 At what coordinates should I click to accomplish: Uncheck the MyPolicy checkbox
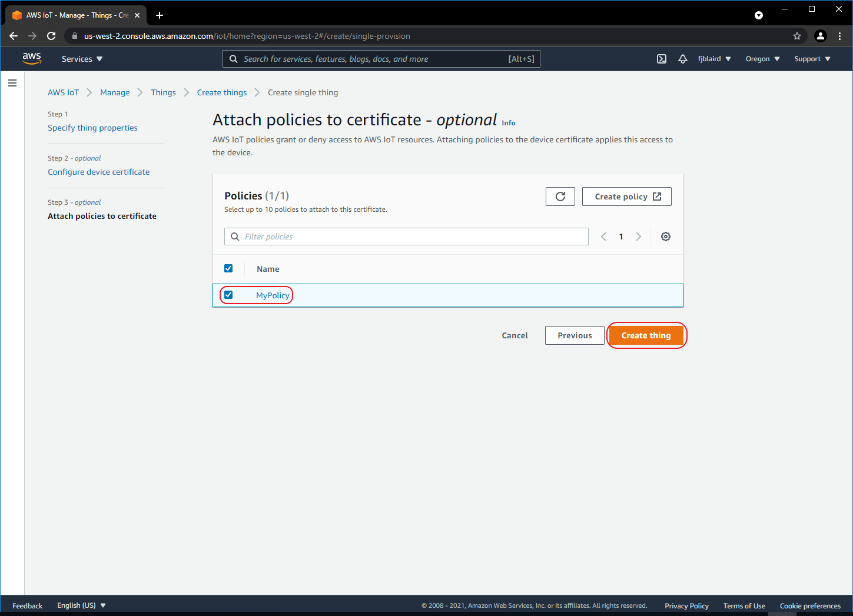[228, 295]
